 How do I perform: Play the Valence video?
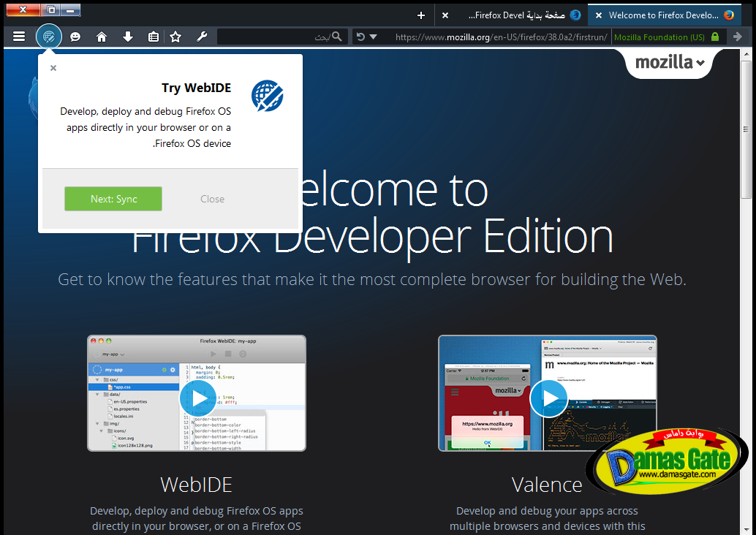(548, 398)
